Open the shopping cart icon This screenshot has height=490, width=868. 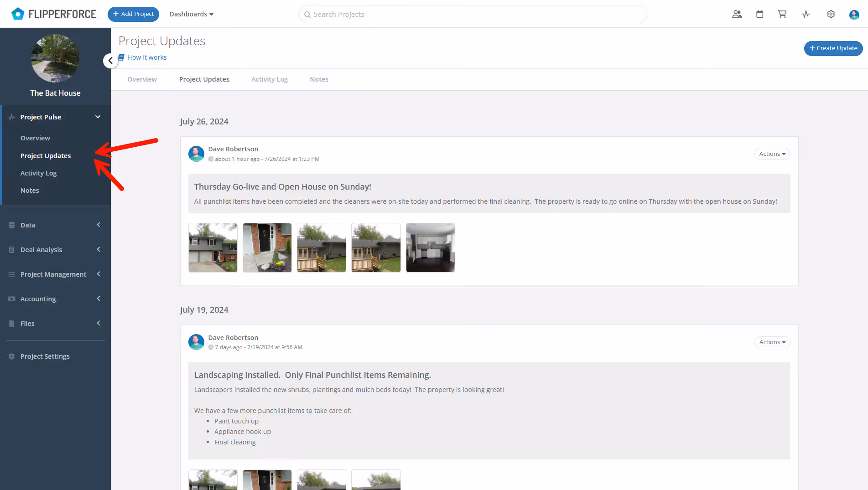point(782,14)
